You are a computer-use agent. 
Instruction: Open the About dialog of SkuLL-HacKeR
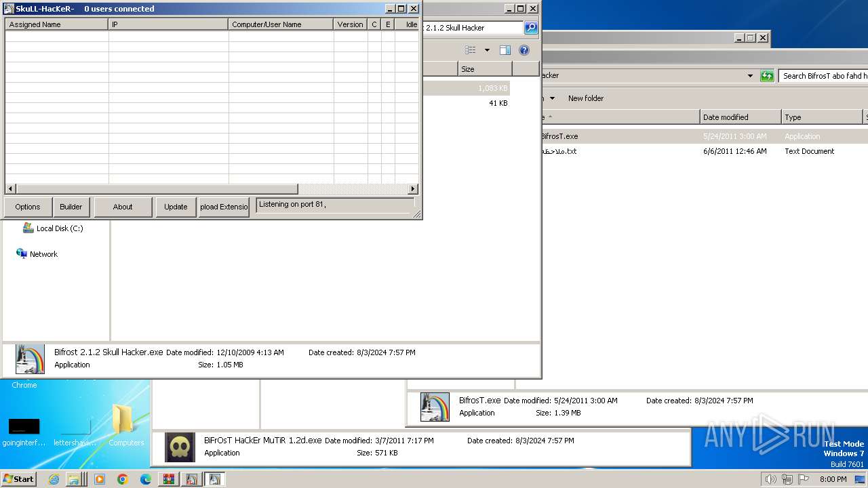123,207
